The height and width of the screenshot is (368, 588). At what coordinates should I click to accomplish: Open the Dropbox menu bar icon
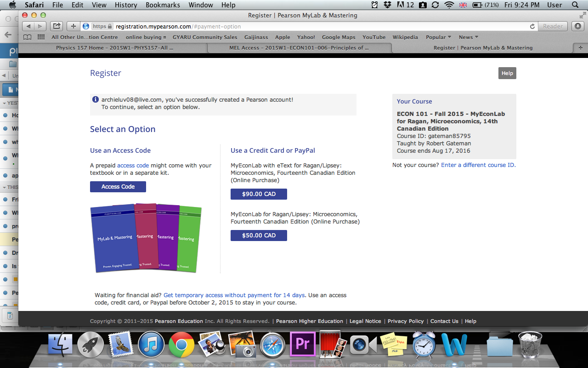point(388,5)
